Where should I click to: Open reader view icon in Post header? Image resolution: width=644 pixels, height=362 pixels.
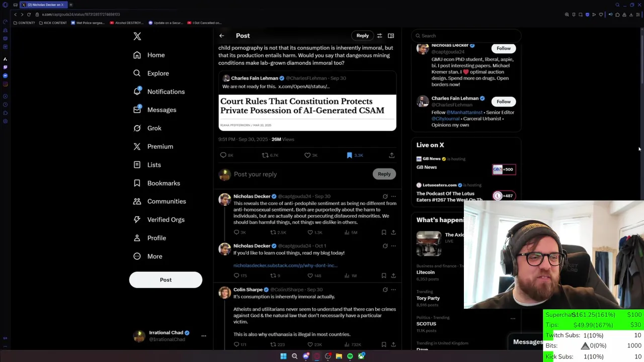(391, 36)
